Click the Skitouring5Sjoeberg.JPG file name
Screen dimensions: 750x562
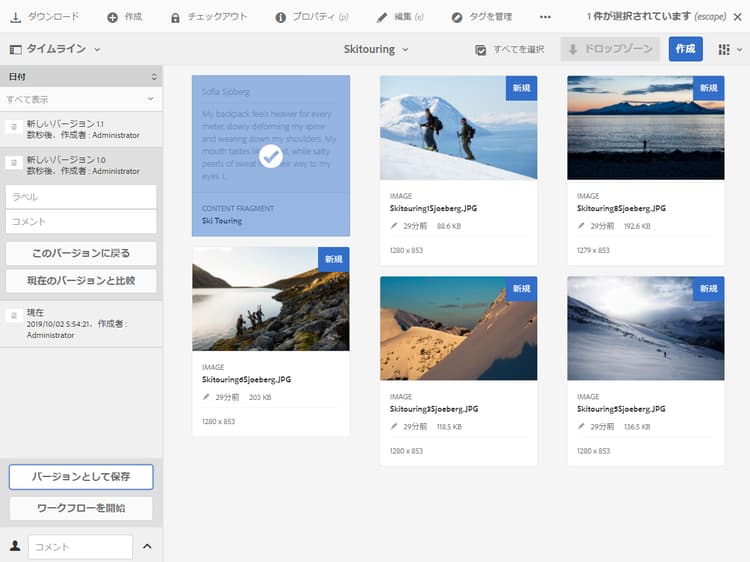pyautogui.click(x=621, y=408)
